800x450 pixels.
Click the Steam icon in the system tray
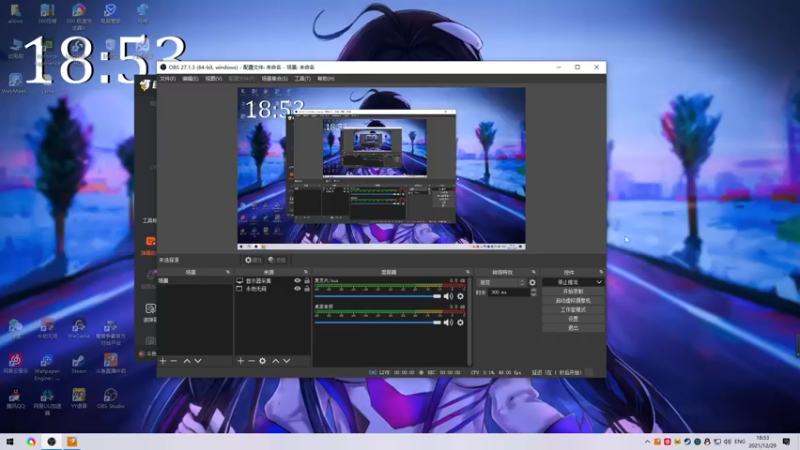click(x=687, y=442)
